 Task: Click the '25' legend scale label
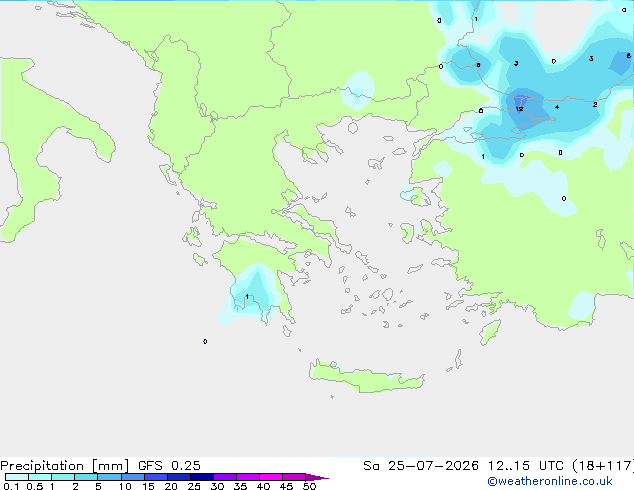pyautogui.click(x=194, y=486)
